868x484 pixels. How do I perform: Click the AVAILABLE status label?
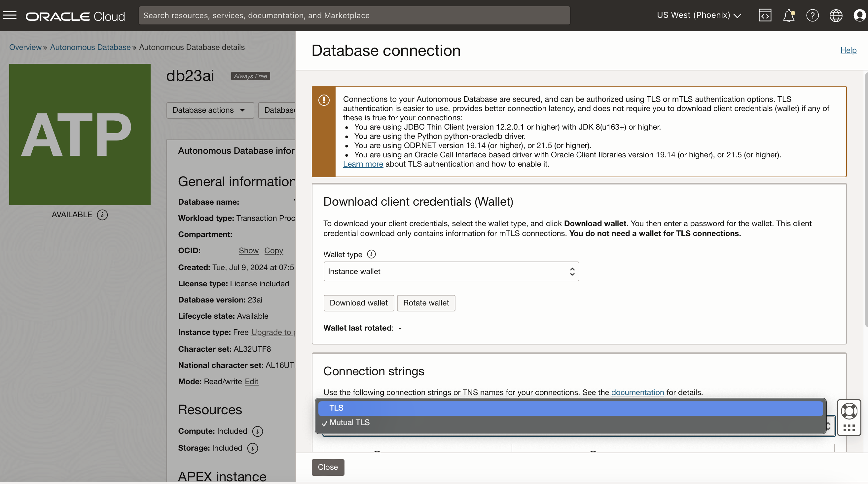pyautogui.click(x=72, y=215)
